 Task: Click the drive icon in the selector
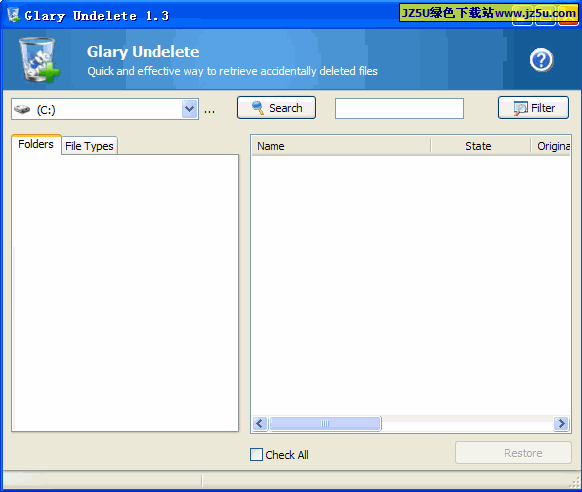point(22,109)
